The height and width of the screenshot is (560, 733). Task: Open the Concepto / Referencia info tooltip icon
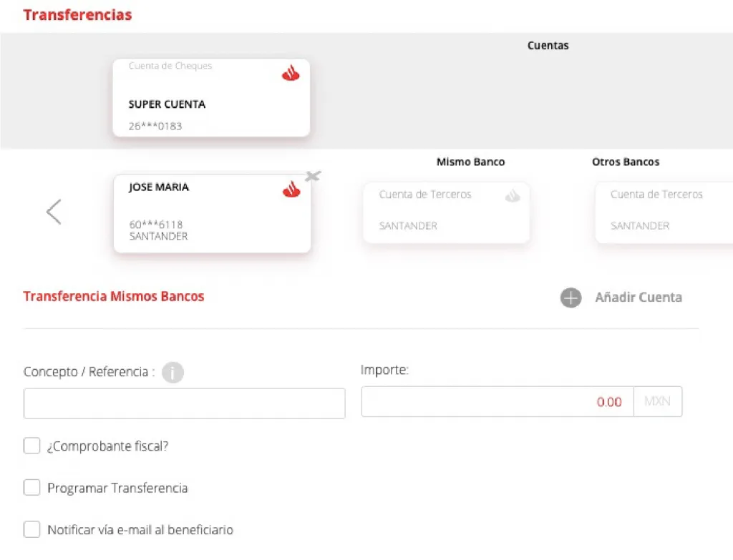[x=173, y=373]
